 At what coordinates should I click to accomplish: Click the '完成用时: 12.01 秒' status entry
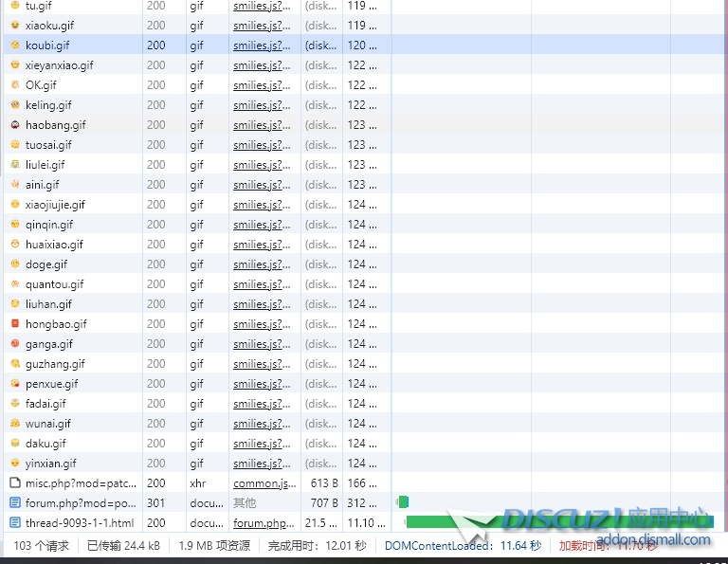(318, 546)
